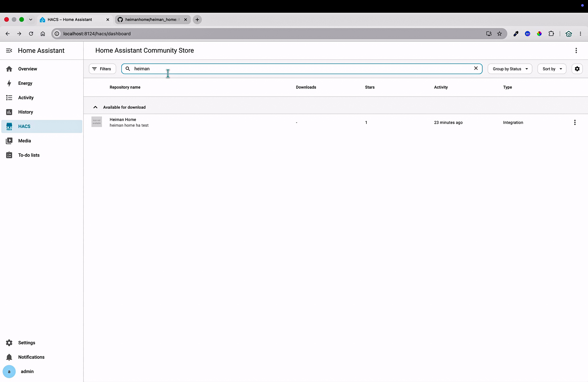Open the Group by Status dropdown

click(x=510, y=69)
